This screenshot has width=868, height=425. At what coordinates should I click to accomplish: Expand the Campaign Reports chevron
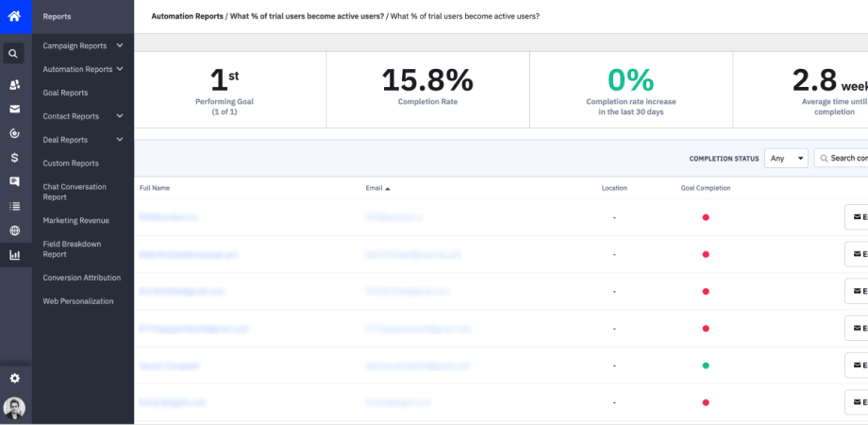pyautogui.click(x=120, y=45)
